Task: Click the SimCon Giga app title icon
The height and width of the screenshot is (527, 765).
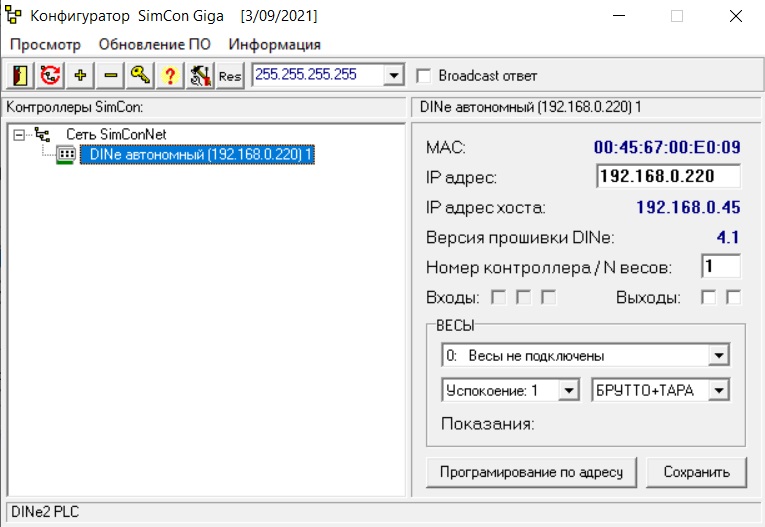Action: (14, 16)
